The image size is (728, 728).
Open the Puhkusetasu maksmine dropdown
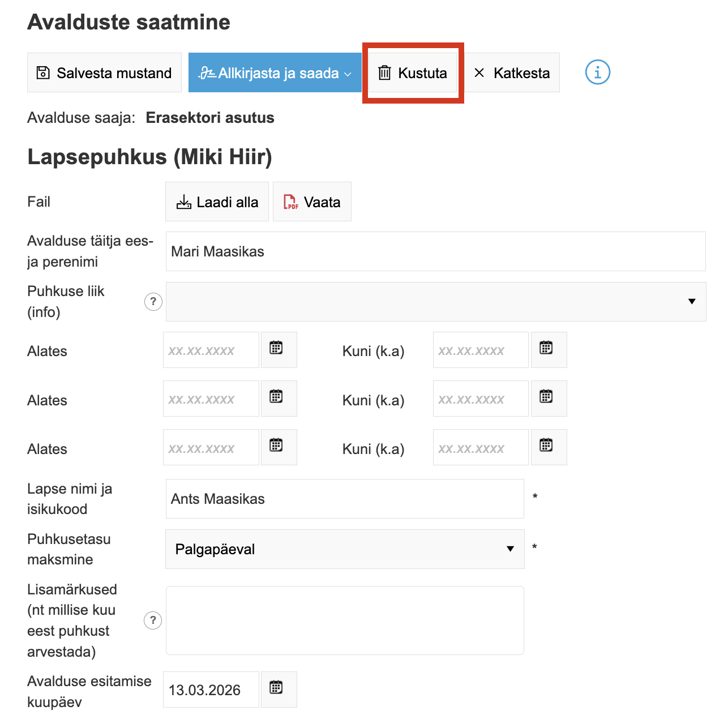coord(345,549)
